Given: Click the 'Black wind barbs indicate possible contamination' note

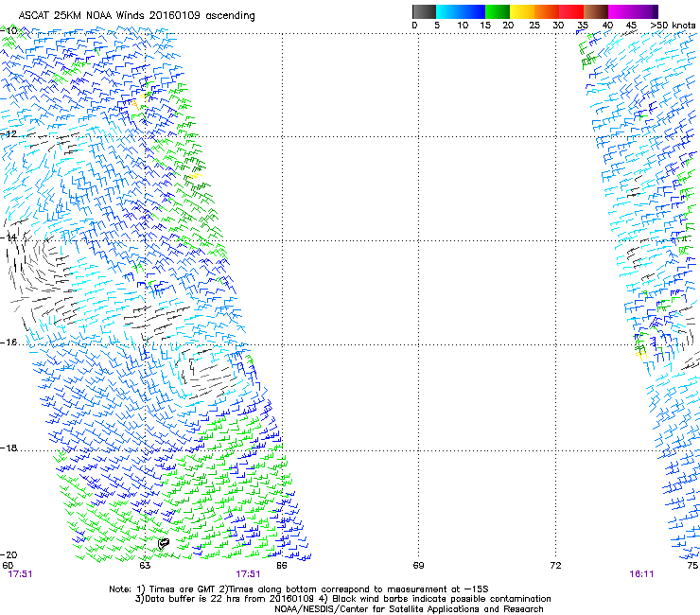Looking at the screenshot, I should (x=442, y=599).
